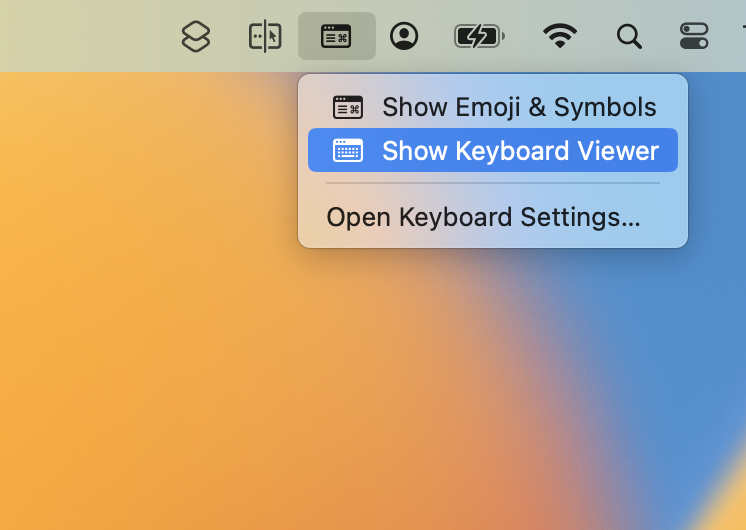
Task: Choose Open Keyboard Settings…
Action: 492,217
